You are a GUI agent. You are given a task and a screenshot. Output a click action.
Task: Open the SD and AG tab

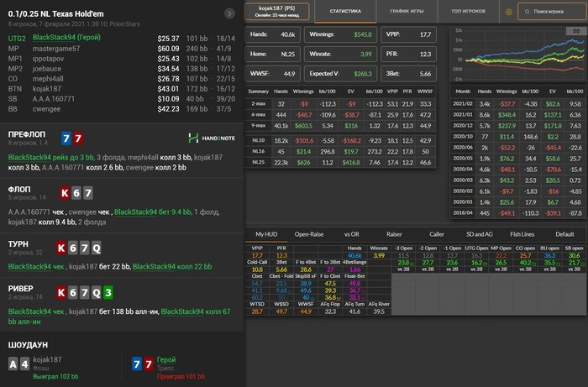480,234
